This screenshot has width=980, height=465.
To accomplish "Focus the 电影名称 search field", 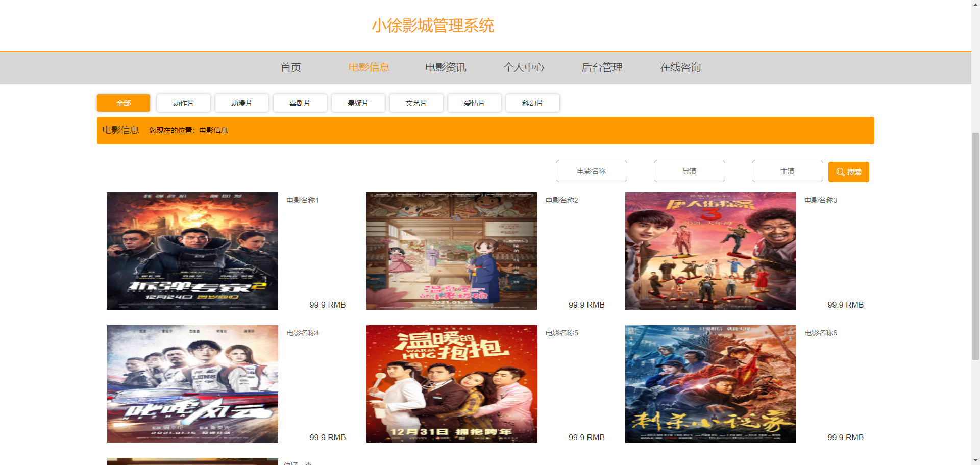I will click(x=592, y=171).
